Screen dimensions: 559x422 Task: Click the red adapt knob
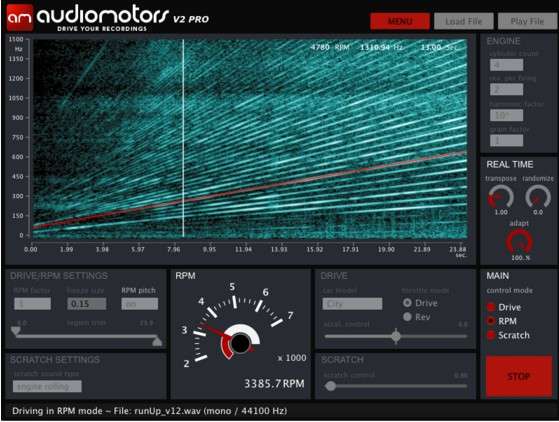click(519, 242)
